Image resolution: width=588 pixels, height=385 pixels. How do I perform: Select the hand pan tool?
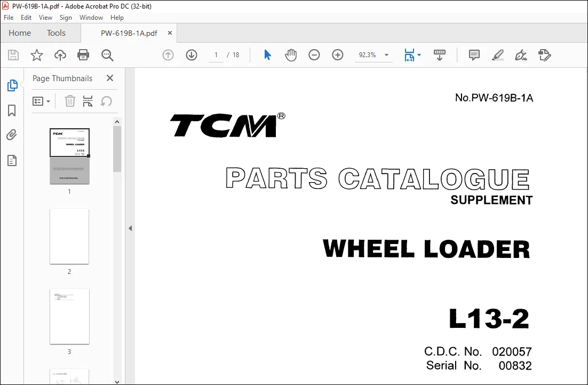[x=291, y=55]
